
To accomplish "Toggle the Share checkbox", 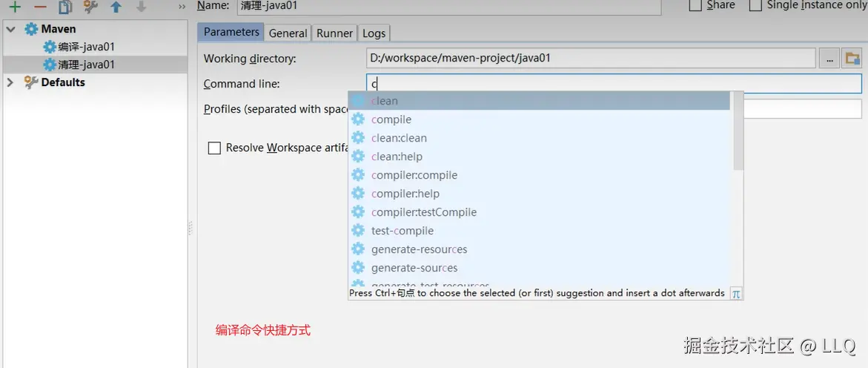I will tap(695, 5).
